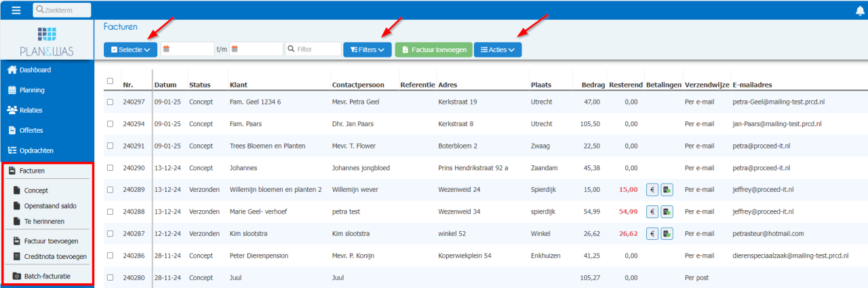868x288 pixels.
Task: Click the calendar icon in start date field
Action: pyautogui.click(x=166, y=49)
